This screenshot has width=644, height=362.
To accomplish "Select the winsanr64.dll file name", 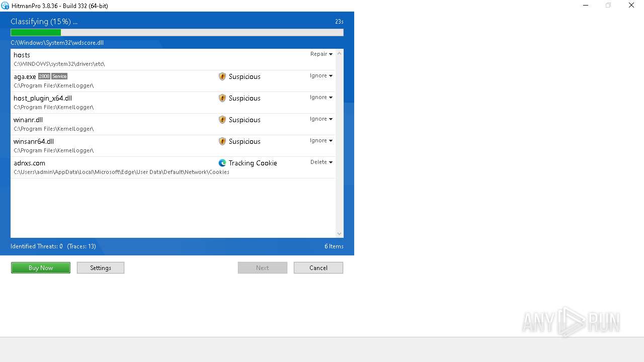I will 34,141.
